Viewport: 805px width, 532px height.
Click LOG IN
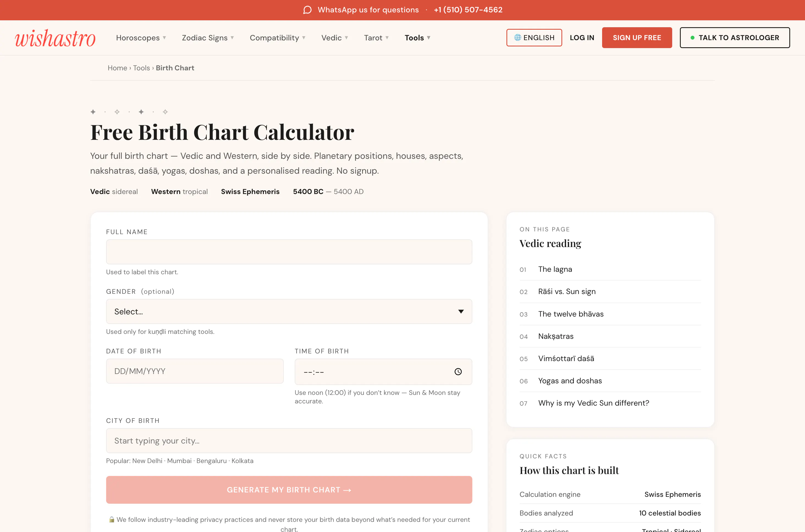click(582, 38)
